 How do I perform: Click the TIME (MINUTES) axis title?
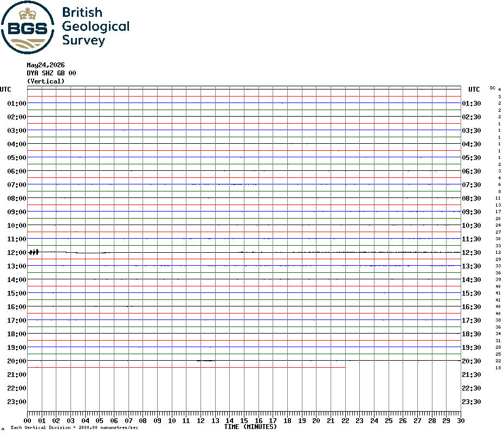[250, 427]
